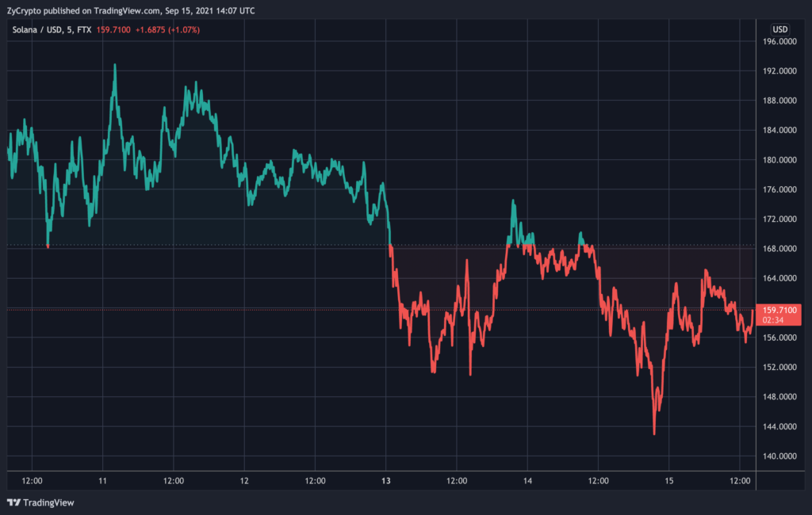Image resolution: width=812 pixels, height=515 pixels.
Task: Click the 176.0000 price axis label
Action: [779, 189]
